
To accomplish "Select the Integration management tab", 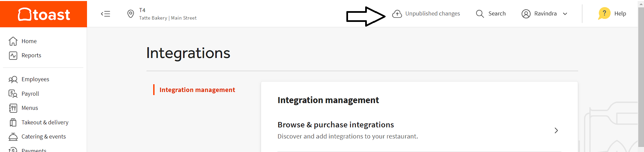I will click(197, 90).
